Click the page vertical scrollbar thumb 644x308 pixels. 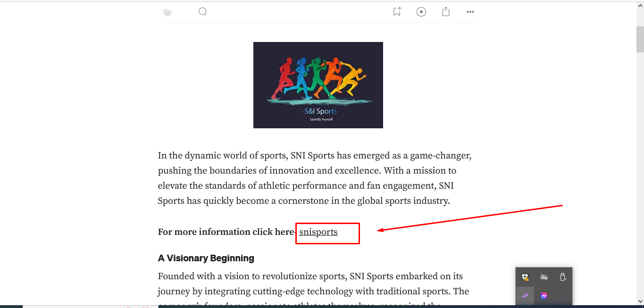(640, 39)
